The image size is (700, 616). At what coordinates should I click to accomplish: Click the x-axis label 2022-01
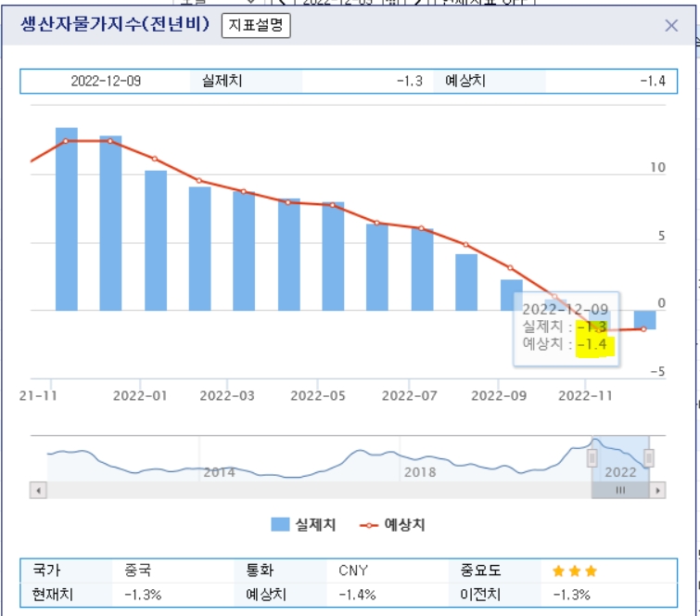(140, 396)
